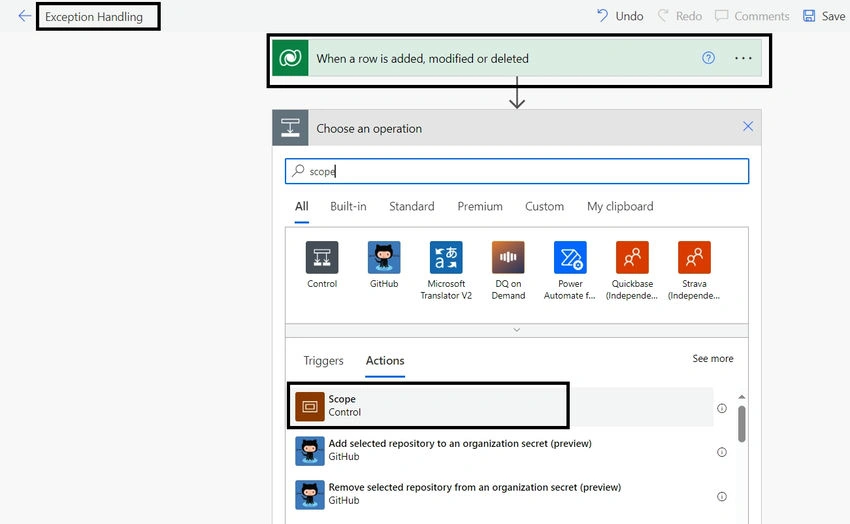Select the All connectors tab
Viewport: 850px width, 524px height.
[x=301, y=206]
